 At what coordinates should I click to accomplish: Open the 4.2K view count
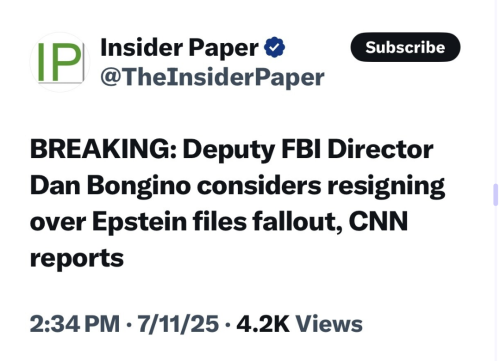[263, 324]
